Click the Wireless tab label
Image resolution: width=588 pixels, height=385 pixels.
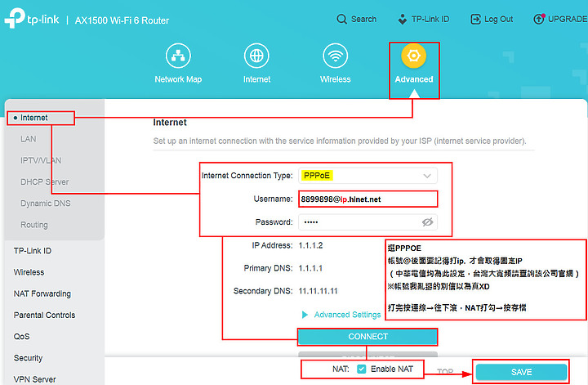click(336, 79)
